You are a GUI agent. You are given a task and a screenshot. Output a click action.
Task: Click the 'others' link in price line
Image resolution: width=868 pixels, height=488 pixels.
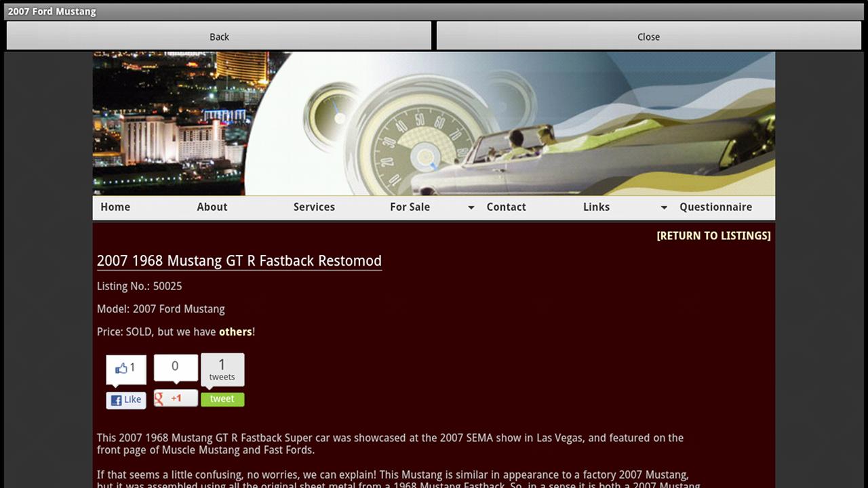click(235, 332)
